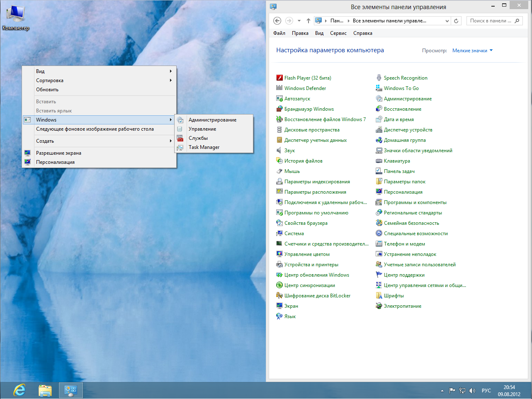Click the Система icon
532x399 pixels.
point(279,234)
